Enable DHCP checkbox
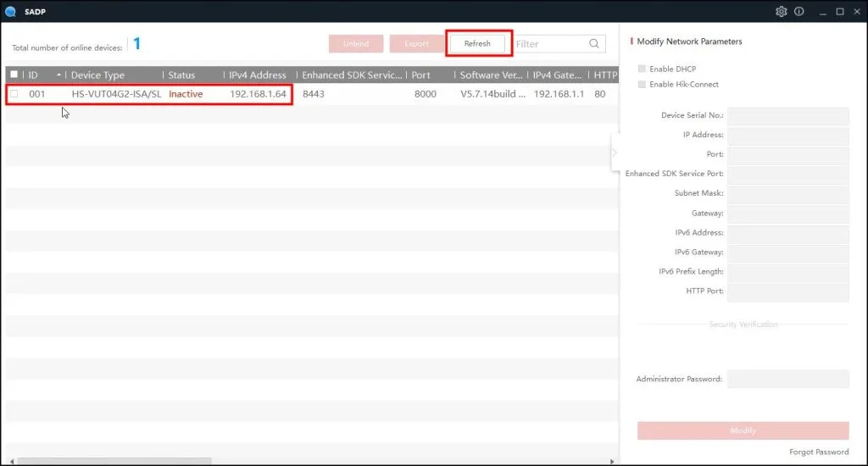This screenshot has width=868, height=466. [642, 69]
